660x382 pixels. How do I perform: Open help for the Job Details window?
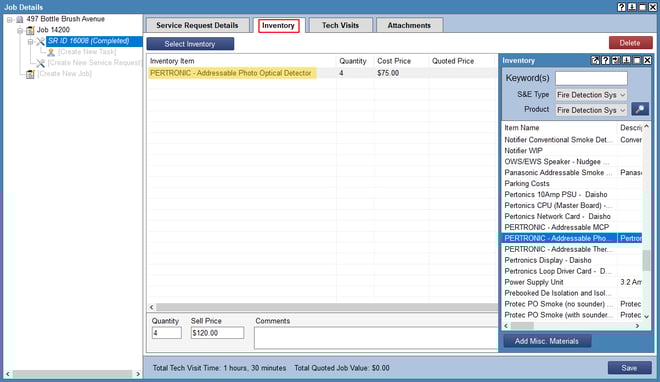pos(621,7)
